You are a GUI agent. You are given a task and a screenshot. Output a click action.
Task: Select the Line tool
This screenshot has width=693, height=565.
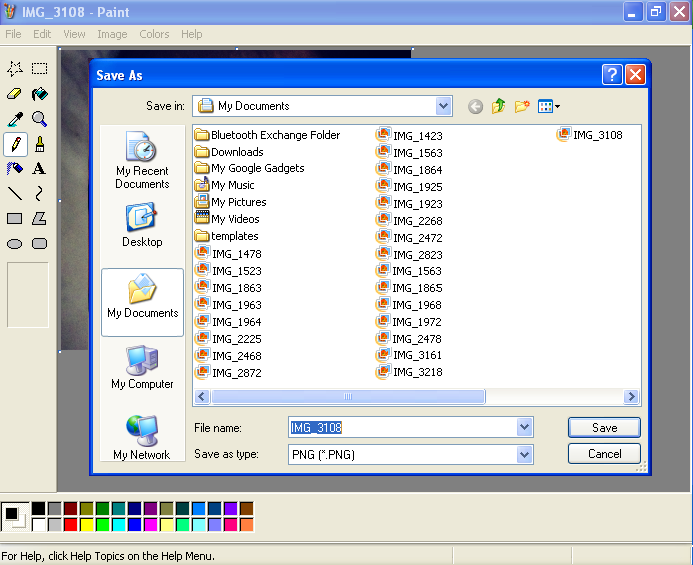[x=15, y=194]
